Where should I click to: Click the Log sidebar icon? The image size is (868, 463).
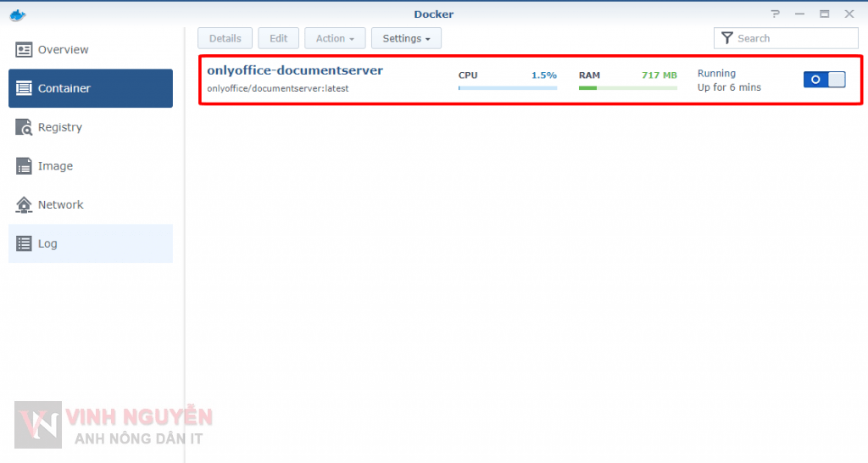[x=24, y=244]
